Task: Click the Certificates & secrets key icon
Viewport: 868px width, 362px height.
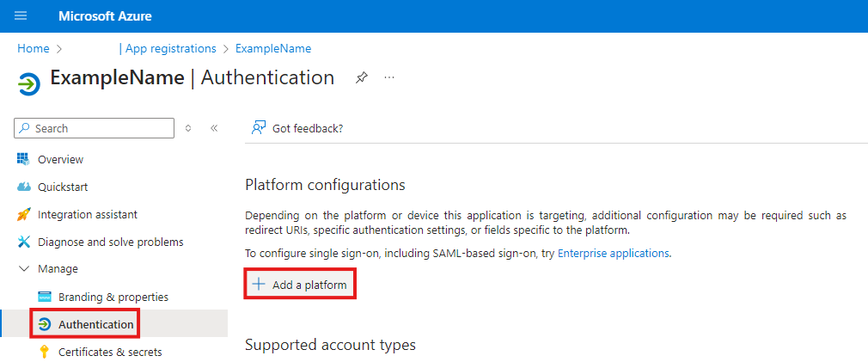Action: pyautogui.click(x=45, y=352)
